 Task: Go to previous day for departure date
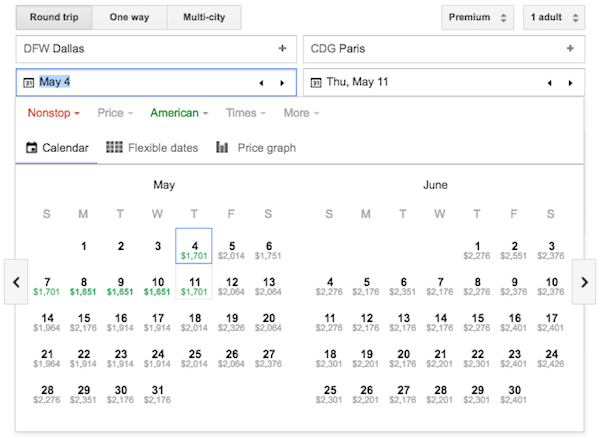coord(261,83)
